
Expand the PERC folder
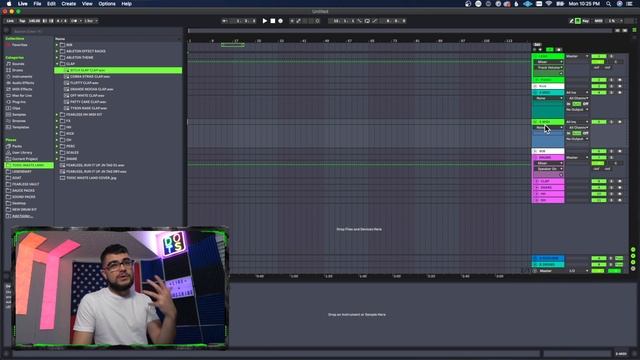[57, 146]
